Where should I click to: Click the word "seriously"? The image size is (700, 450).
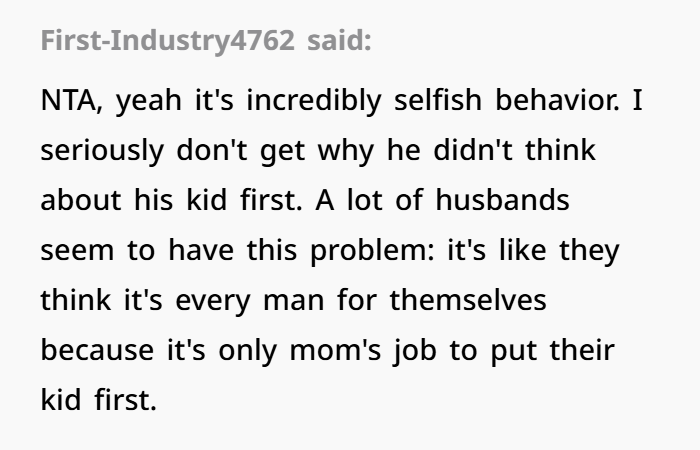tap(97, 151)
